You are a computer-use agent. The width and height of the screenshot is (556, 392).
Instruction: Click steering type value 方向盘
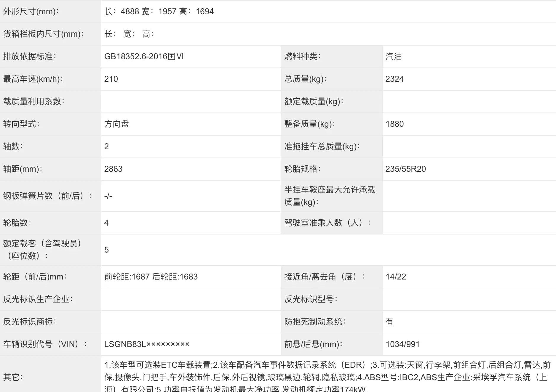pyautogui.click(x=116, y=124)
